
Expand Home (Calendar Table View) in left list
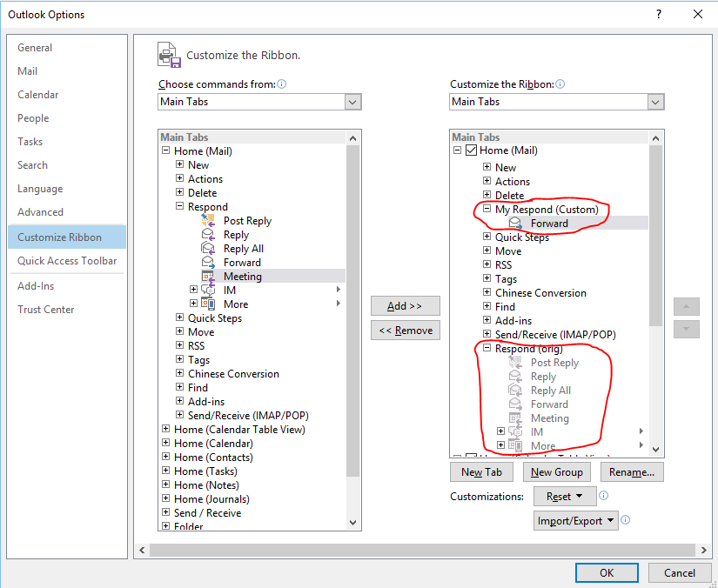[165, 429]
